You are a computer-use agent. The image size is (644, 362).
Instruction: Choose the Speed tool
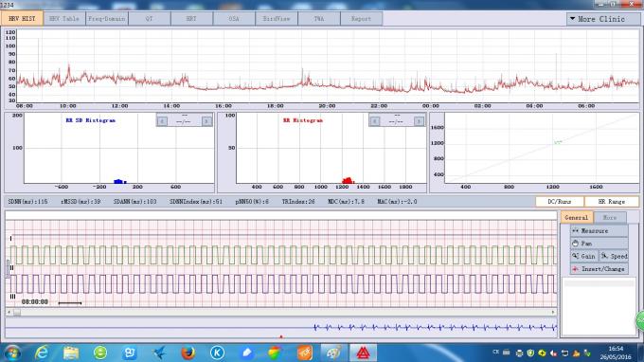pyautogui.click(x=614, y=256)
